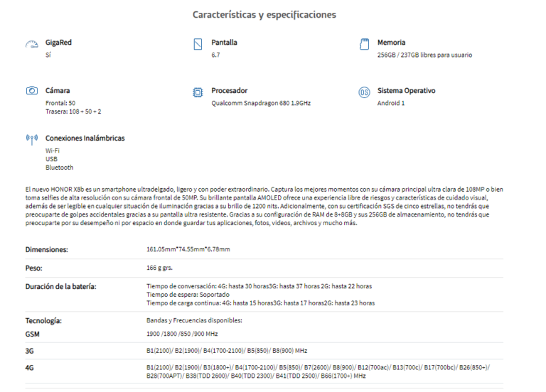Click the Bluetooth connection entry
546x392 pixels.
pos(59,168)
